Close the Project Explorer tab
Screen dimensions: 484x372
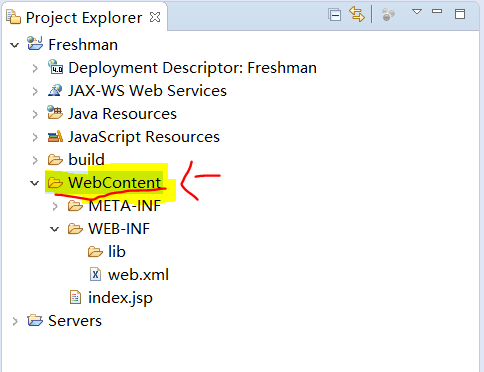(155, 17)
